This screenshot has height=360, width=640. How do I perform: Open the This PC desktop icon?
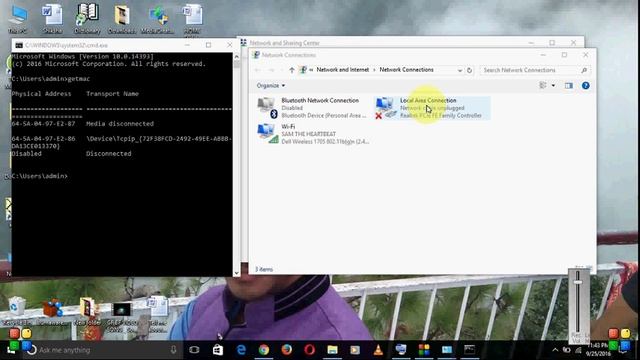tap(18, 19)
